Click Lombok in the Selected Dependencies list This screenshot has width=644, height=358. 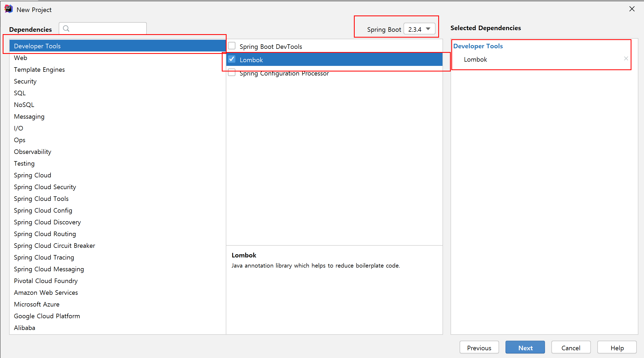tap(475, 59)
